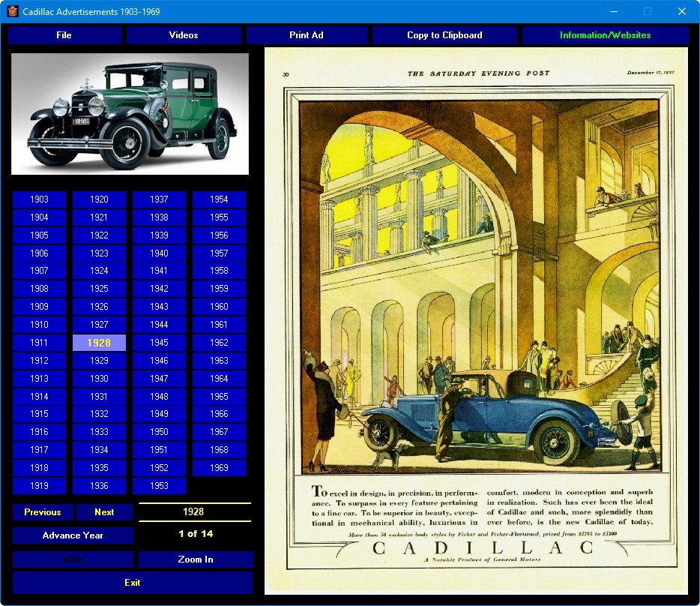This screenshot has width=700, height=606.
Task: Select year 1922
Action: tap(99, 235)
